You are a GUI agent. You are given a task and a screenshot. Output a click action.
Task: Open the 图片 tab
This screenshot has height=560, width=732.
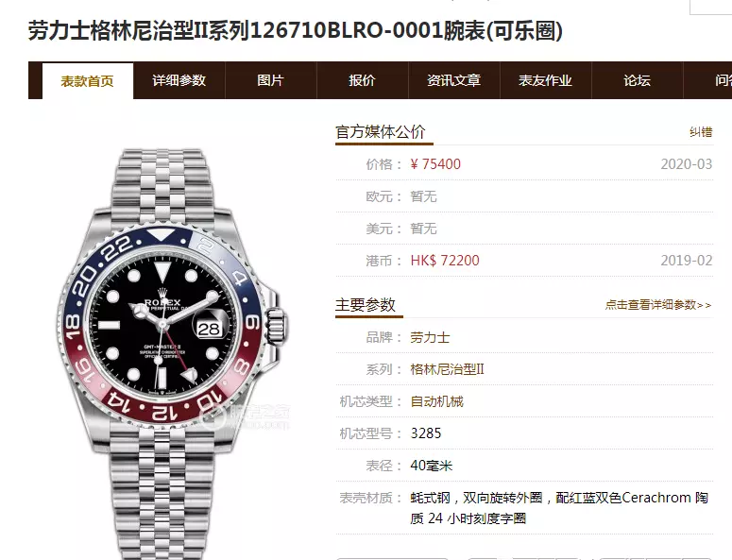pos(271,80)
